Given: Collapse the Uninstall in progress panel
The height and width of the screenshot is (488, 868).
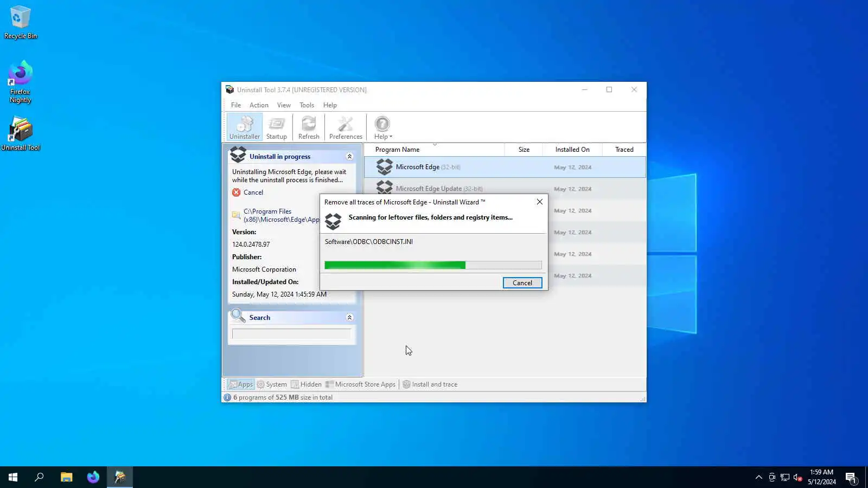Looking at the screenshot, I should click(x=349, y=157).
